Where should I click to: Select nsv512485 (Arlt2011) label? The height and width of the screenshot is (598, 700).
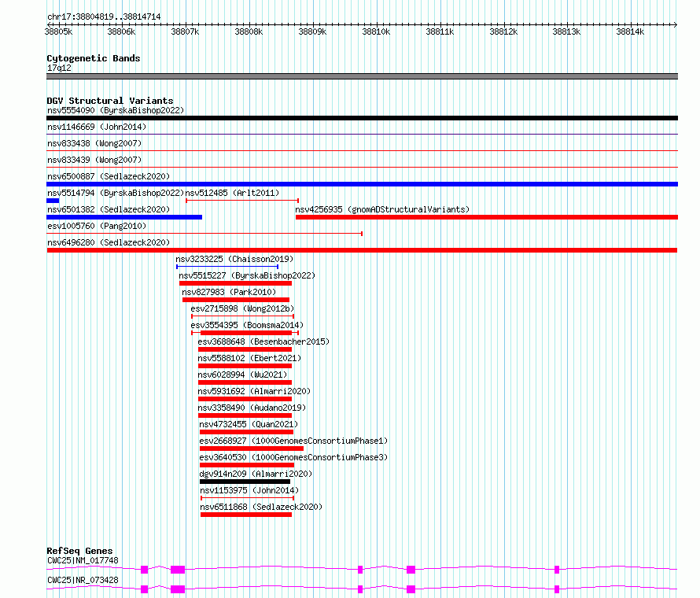232,193
